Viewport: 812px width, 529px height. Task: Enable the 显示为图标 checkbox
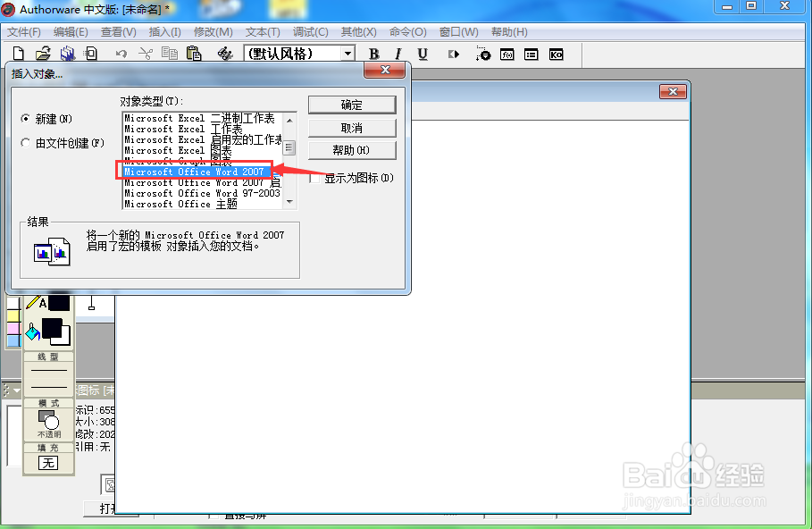pyautogui.click(x=314, y=178)
